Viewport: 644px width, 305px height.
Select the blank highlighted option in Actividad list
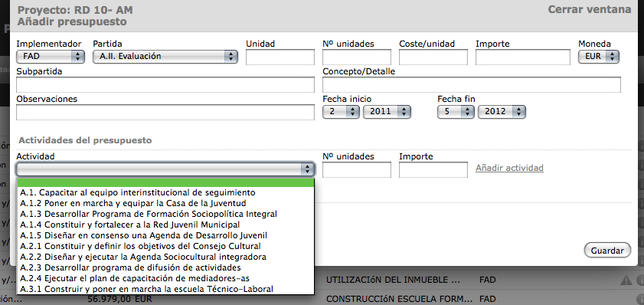click(x=165, y=183)
